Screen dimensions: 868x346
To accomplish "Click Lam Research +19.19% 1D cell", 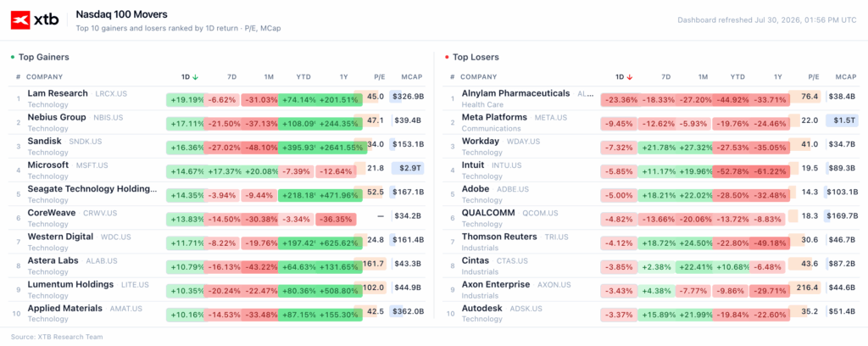I will pos(186,100).
